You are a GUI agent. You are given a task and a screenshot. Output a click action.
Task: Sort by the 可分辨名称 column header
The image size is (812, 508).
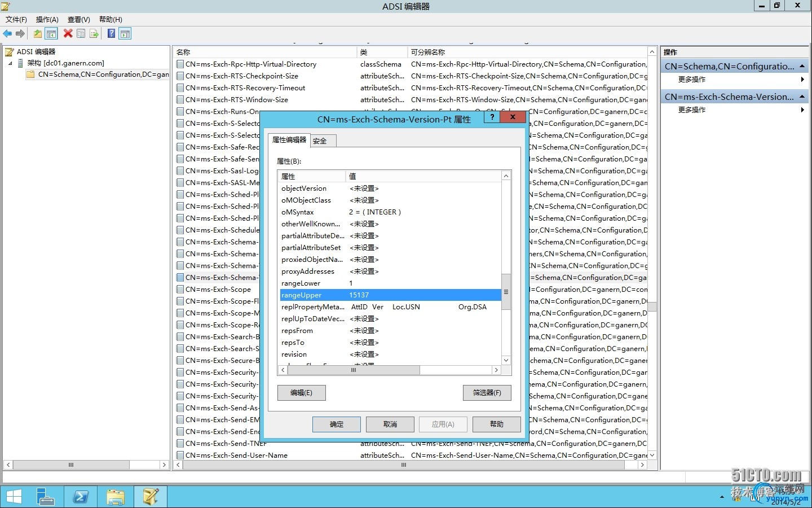tap(527, 52)
